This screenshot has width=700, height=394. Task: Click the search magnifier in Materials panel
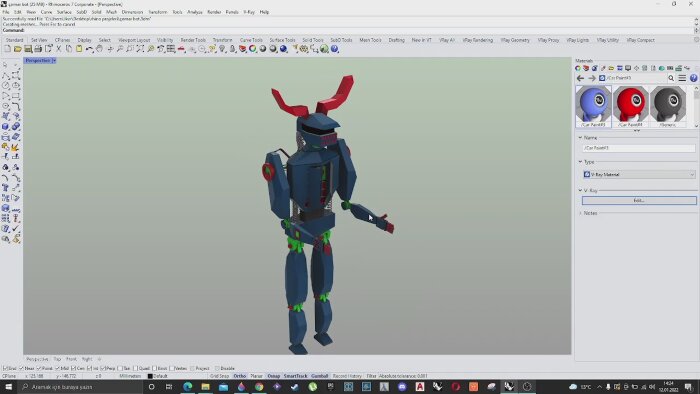pyautogui.click(x=671, y=78)
